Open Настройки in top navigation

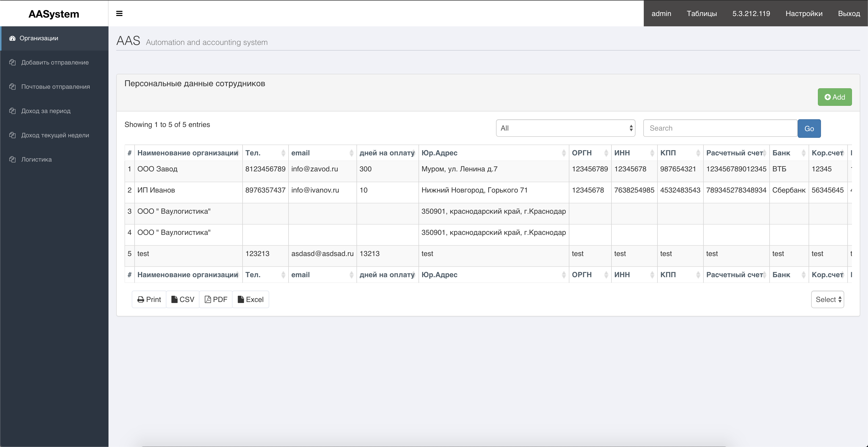tap(804, 13)
